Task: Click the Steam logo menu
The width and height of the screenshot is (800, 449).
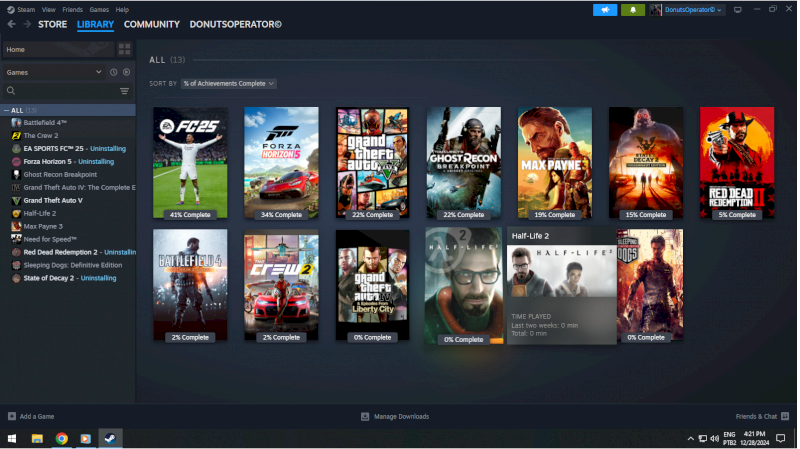Action: (x=21, y=10)
